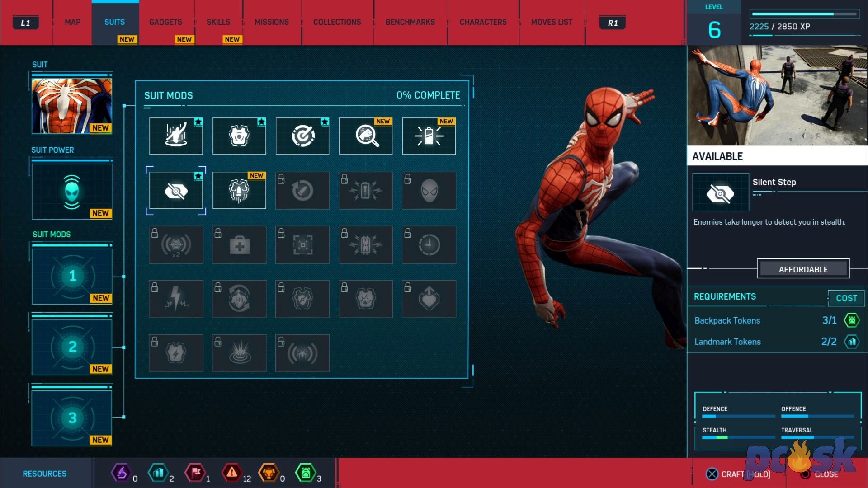This screenshot has width=868, height=488.
Task: Click the AFFORDABLE status button
Action: click(x=803, y=269)
